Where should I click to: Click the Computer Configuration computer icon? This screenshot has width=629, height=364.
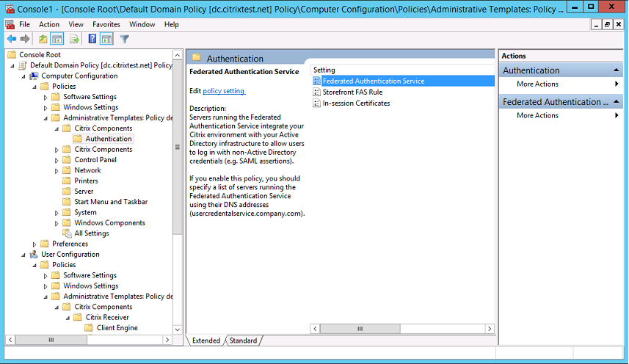click(x=34, y=76)
